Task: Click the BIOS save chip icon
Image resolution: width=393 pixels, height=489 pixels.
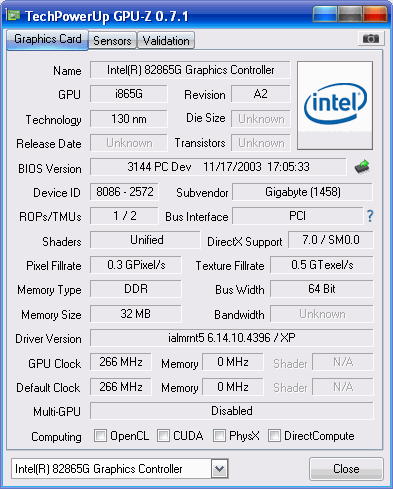Action: 362,167
